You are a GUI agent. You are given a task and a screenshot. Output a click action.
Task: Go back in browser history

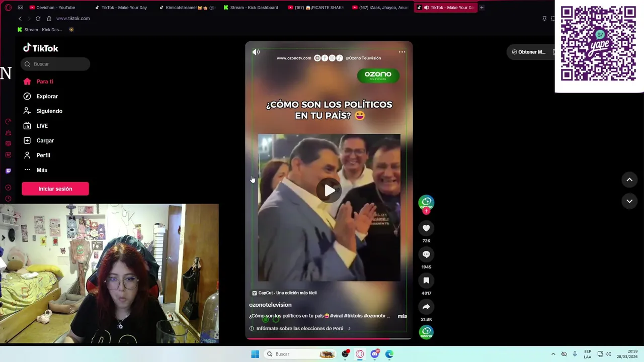pos(20,19)
